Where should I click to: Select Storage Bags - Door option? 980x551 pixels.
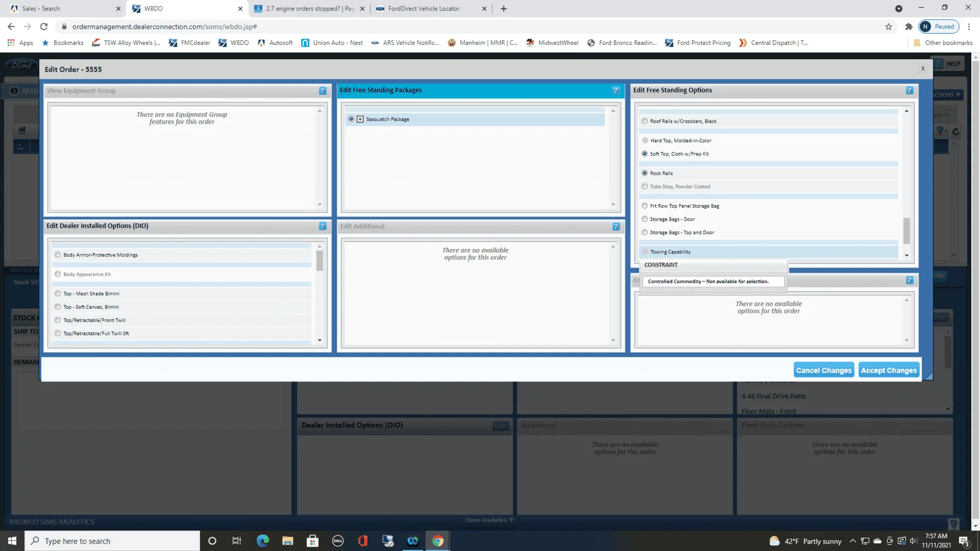[x=645, y=219]
